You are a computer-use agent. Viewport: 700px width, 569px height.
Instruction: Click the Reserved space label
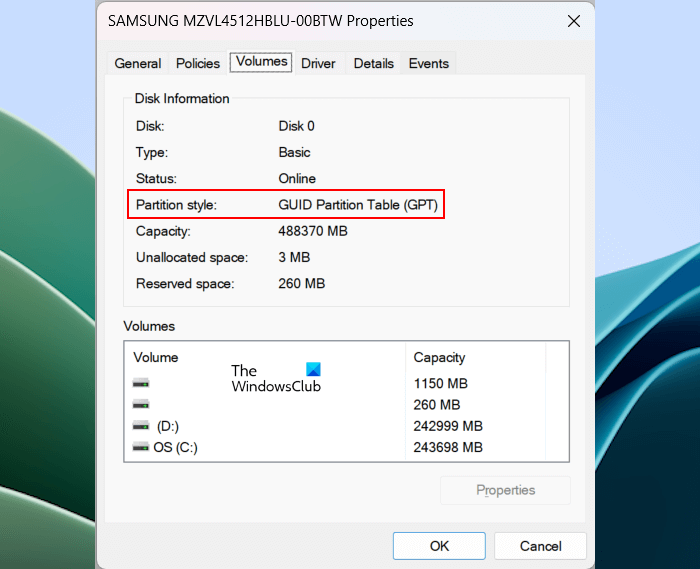coord(185,284)
